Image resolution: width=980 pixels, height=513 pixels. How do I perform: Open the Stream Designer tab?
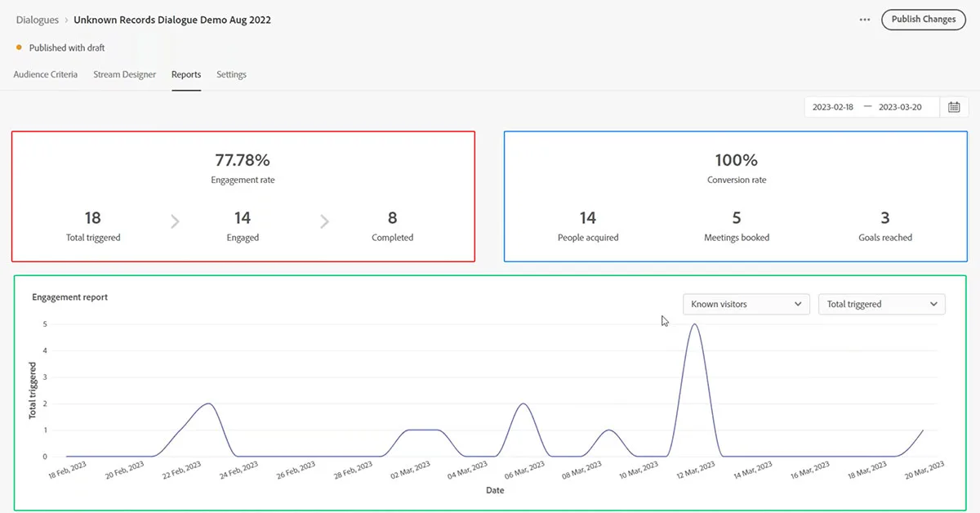[x=124, y=74]
